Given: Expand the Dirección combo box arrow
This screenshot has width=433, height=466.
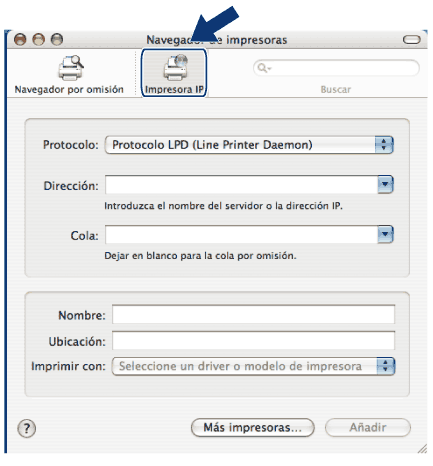Looking at the screenshot, I should (385, 184).
